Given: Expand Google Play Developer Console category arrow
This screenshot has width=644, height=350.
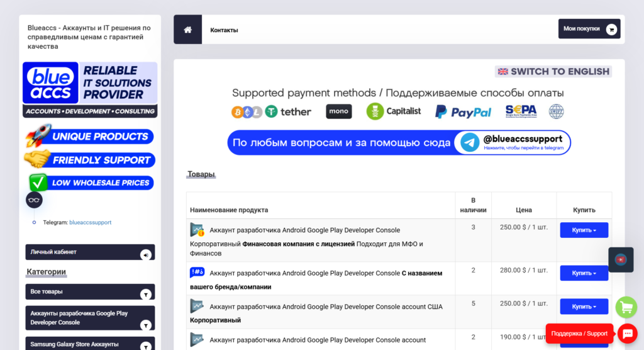Looking at the screenshot, I should pos(145,325).
